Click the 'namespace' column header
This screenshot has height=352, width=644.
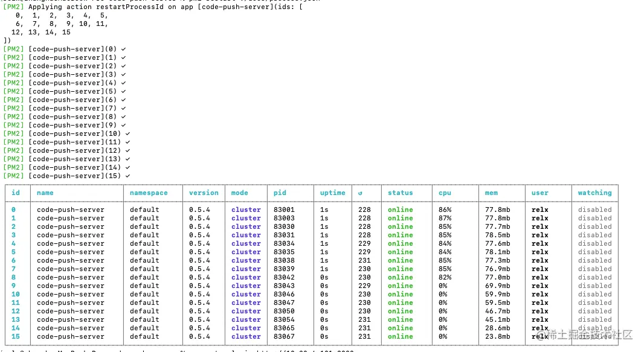[x=149, y=193]
